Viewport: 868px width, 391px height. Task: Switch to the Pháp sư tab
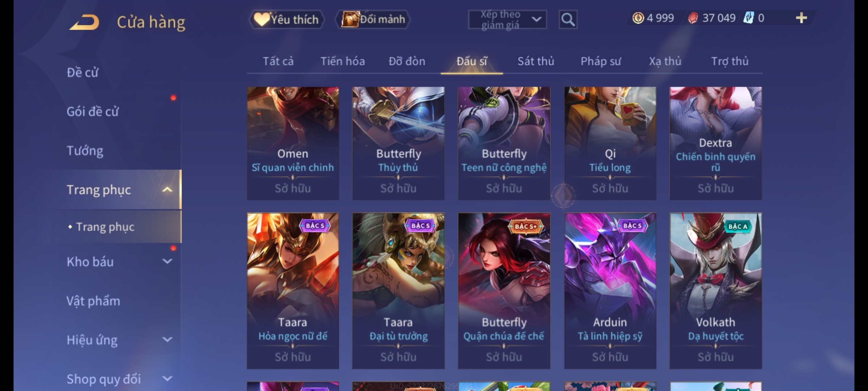click(x=601, y=61)
